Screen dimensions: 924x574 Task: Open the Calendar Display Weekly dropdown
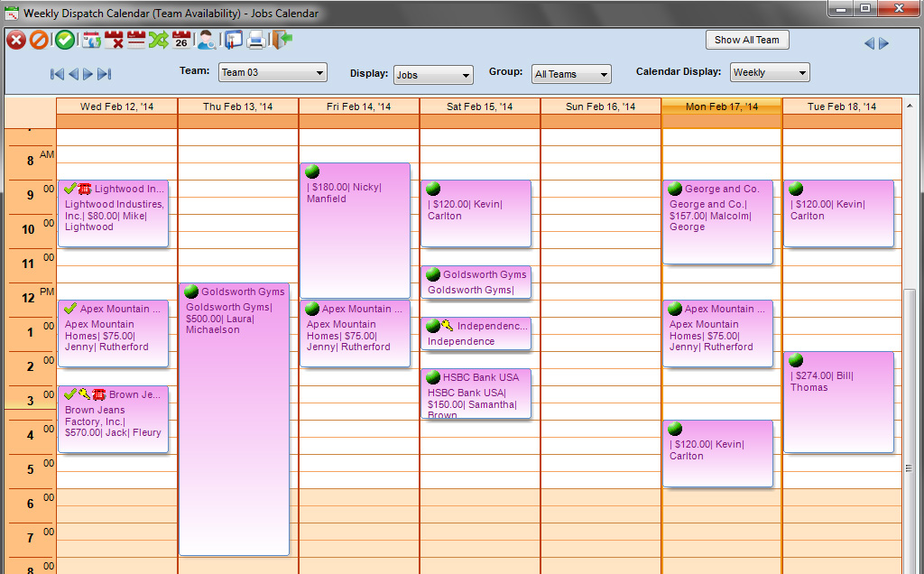coord(770,72)
